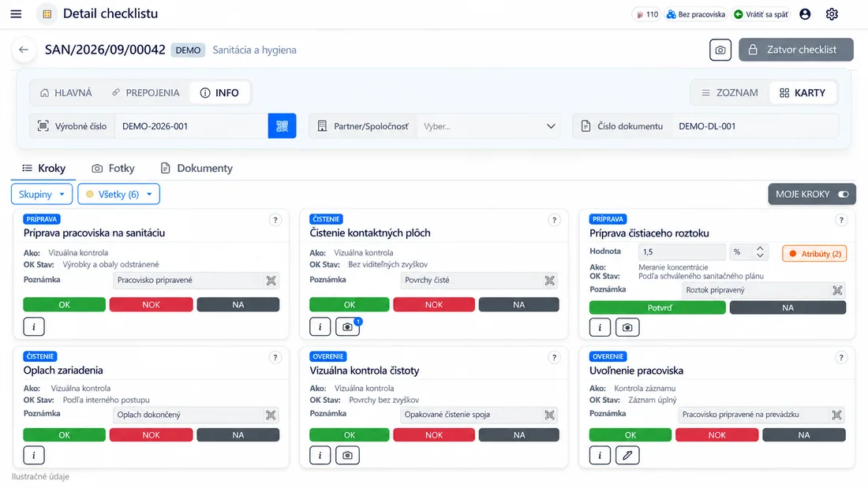Open info for Príprava pracoviska na sanitáciu
The height and width of the screenshot is (488, 868).
tap(34, 326)
